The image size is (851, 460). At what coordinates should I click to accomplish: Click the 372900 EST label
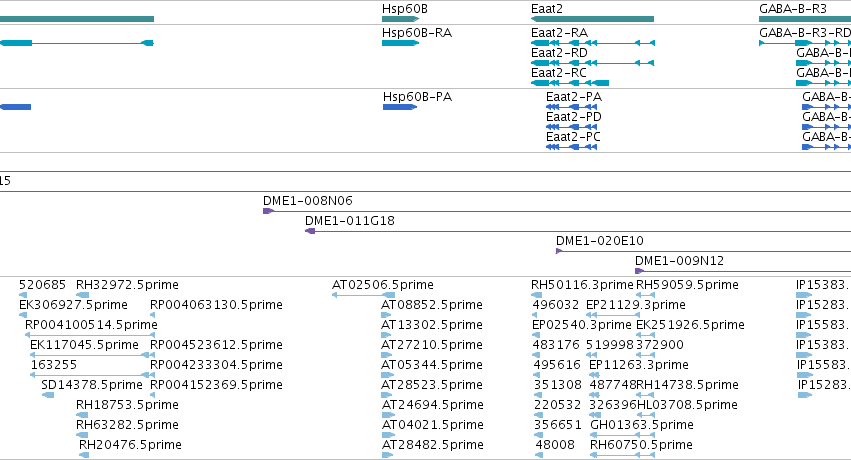660,345
